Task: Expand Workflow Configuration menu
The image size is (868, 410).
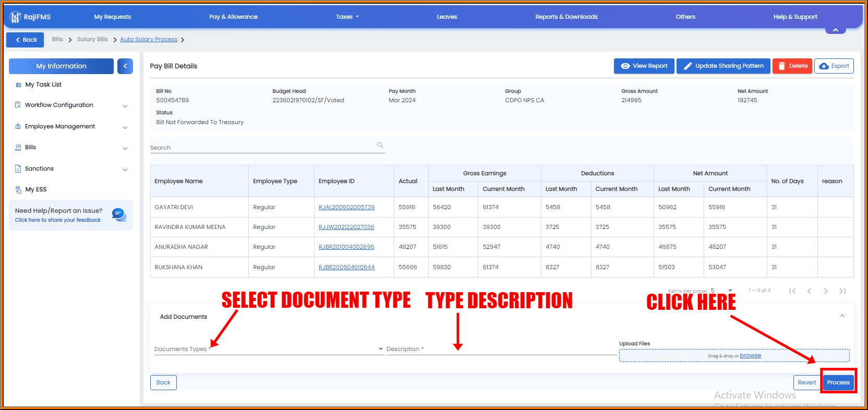Action: click(125, 106)
